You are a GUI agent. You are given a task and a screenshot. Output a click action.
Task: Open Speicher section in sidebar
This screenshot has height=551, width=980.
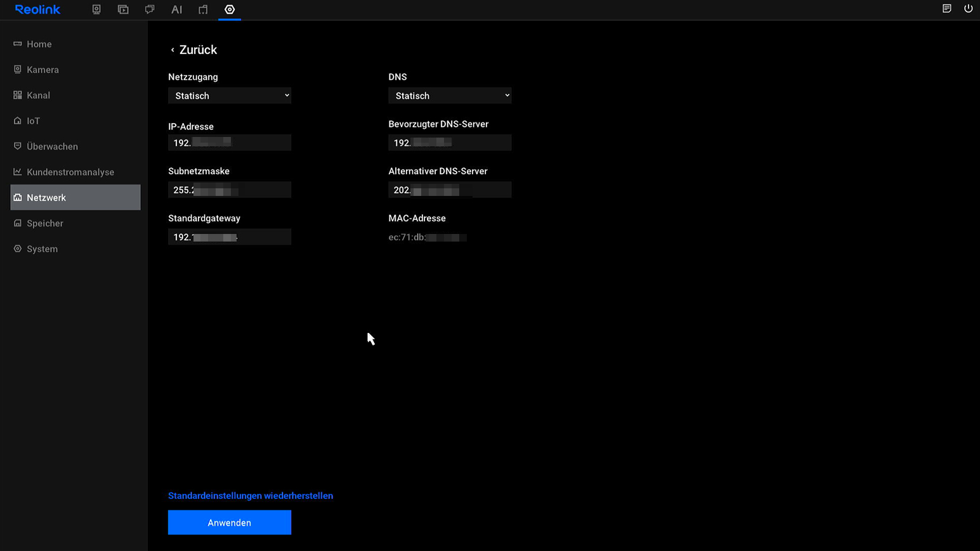[x=75, y=223]
